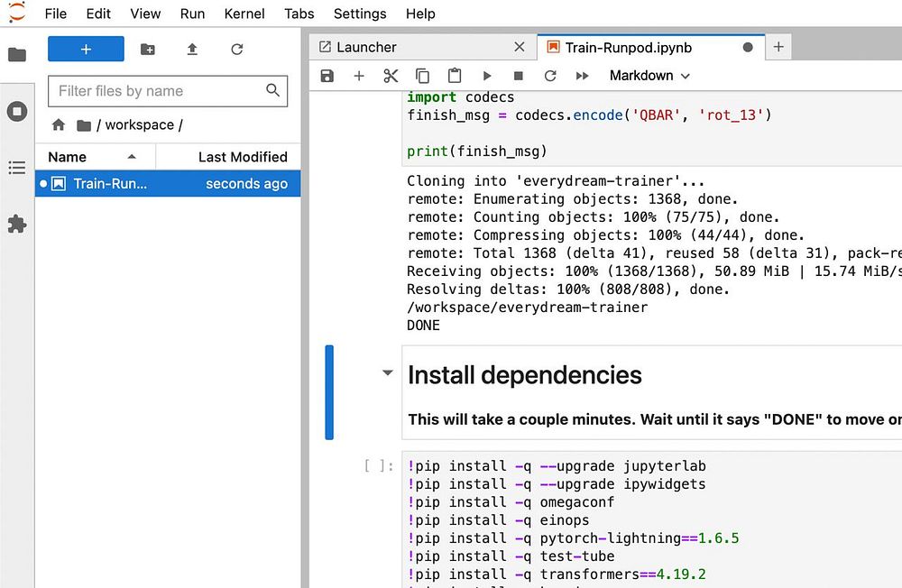This screenshot has width=902, height=588.
Task: Upload files using the upload icon
Action: coord(192,50)
